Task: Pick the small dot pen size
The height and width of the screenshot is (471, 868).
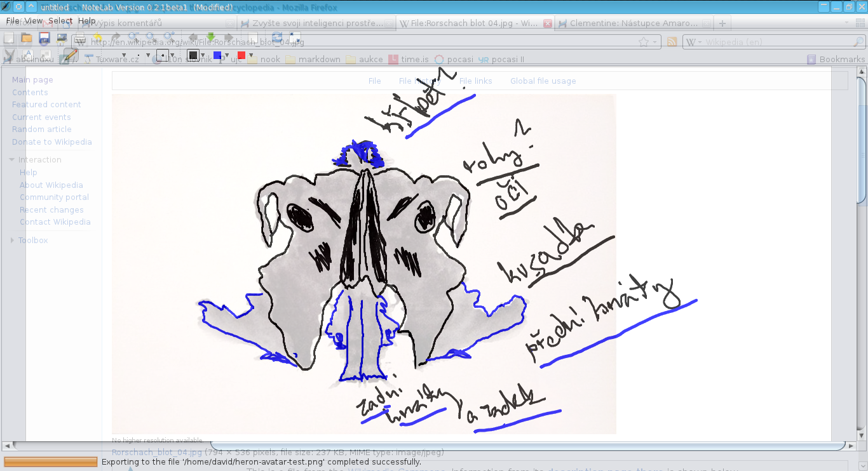Action: [139, 55]
